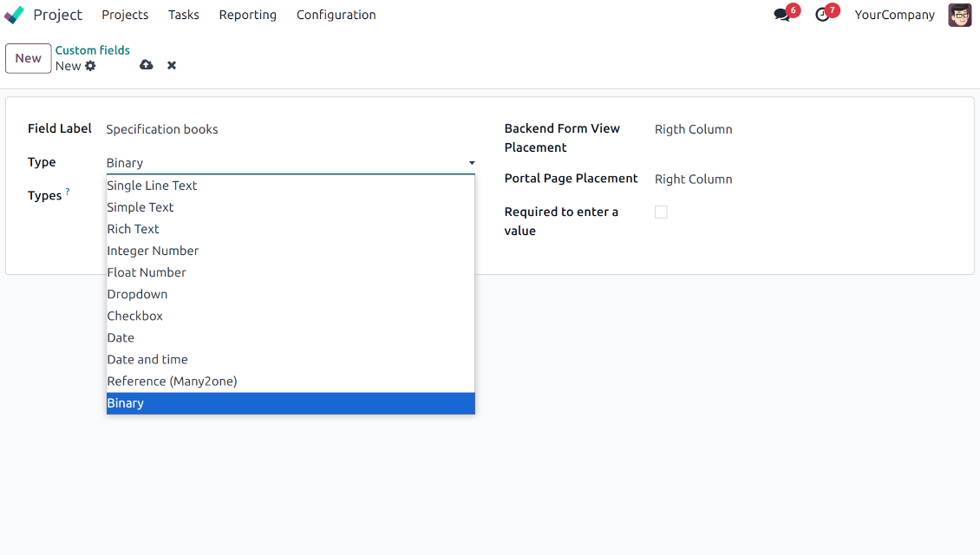Image resolution: width=980 pixels, height=555 pixels.
Task: Open the Reporting menu
Action: tap(247, 15)
